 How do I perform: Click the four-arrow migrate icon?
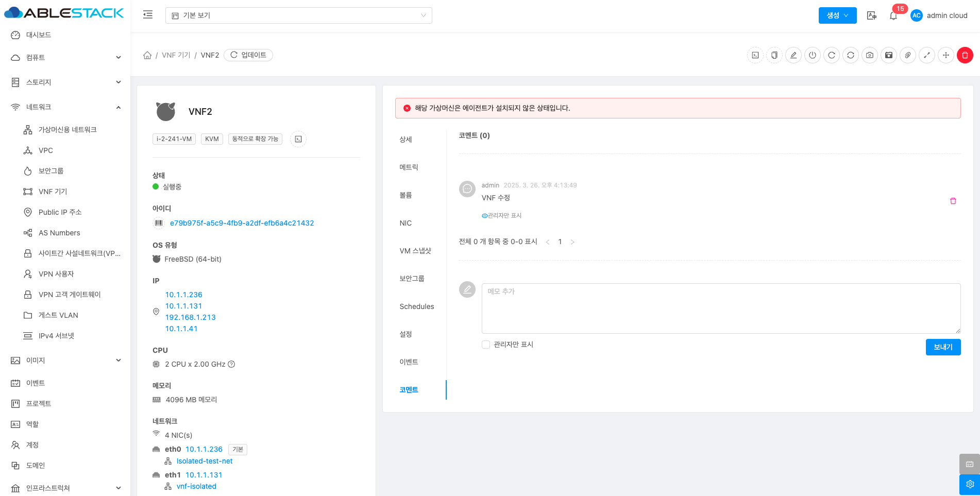pyautogui.click(x=946, y=55)
